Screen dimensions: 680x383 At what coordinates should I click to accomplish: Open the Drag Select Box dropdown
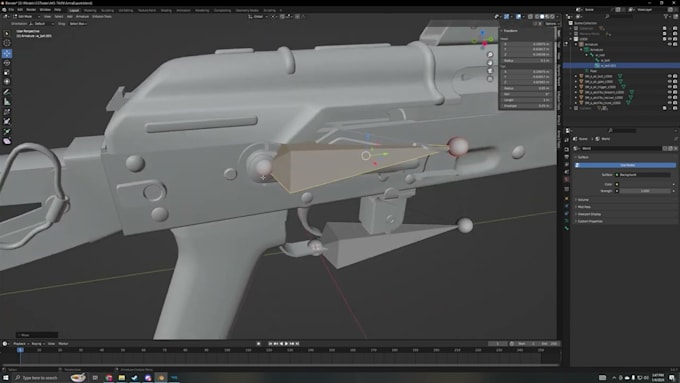tap(78, 24)
